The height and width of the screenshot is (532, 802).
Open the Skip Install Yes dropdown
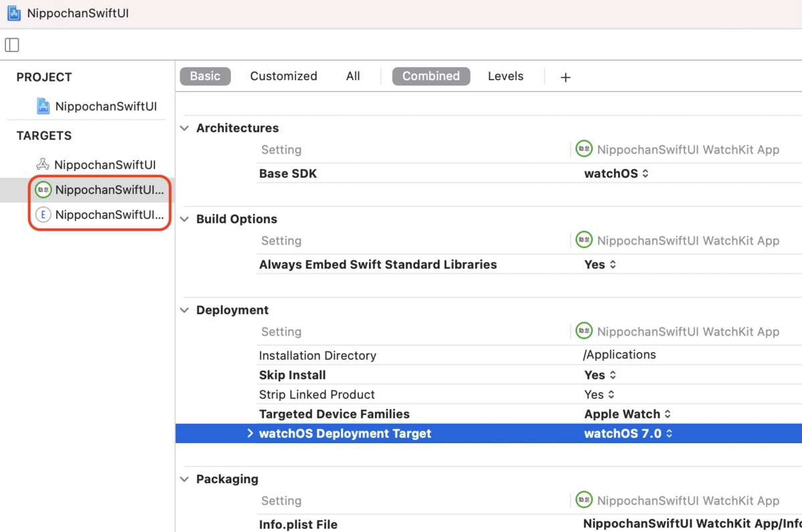(600, 375)
